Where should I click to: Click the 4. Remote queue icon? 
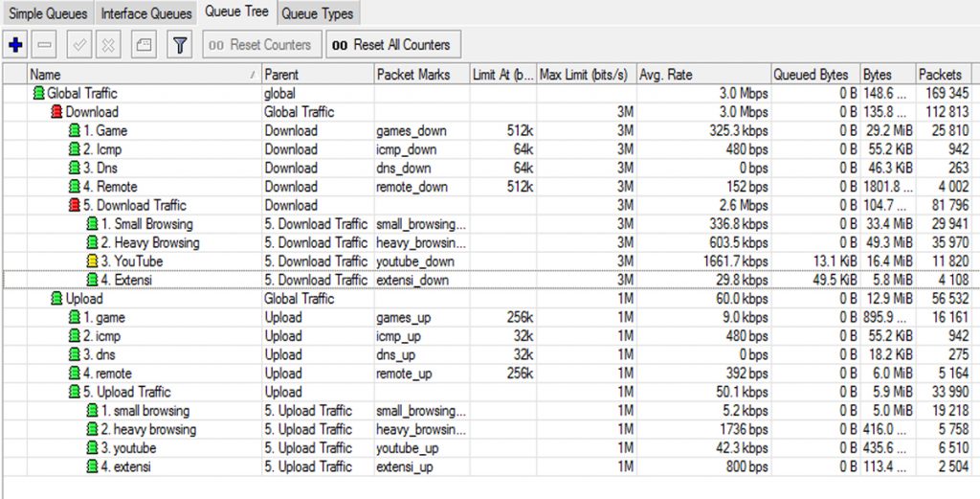pyautogui.click(x=75, y=187)
